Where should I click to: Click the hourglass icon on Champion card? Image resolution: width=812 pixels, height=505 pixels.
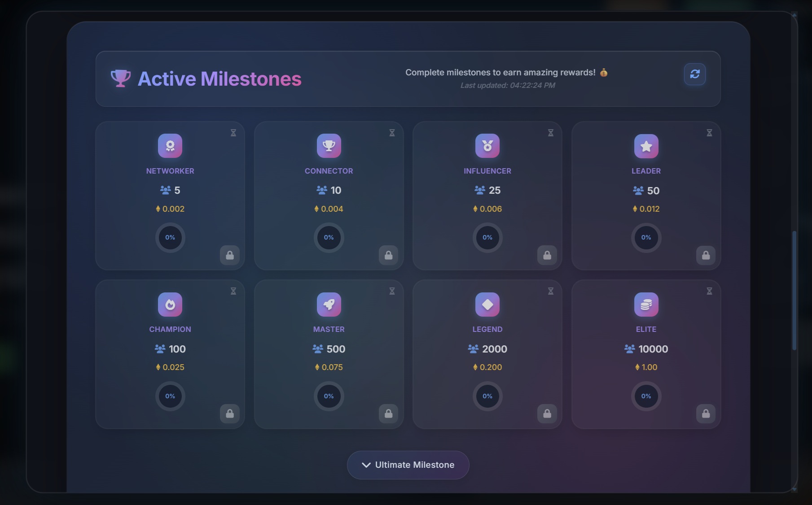233,291
